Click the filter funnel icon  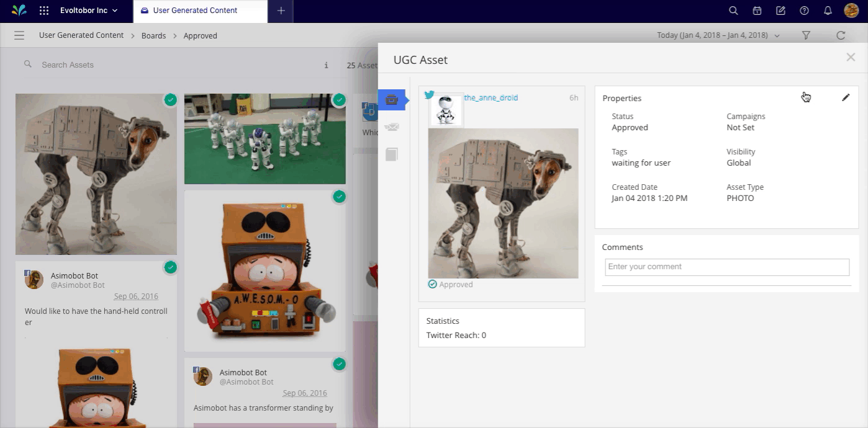click(806, 35)
